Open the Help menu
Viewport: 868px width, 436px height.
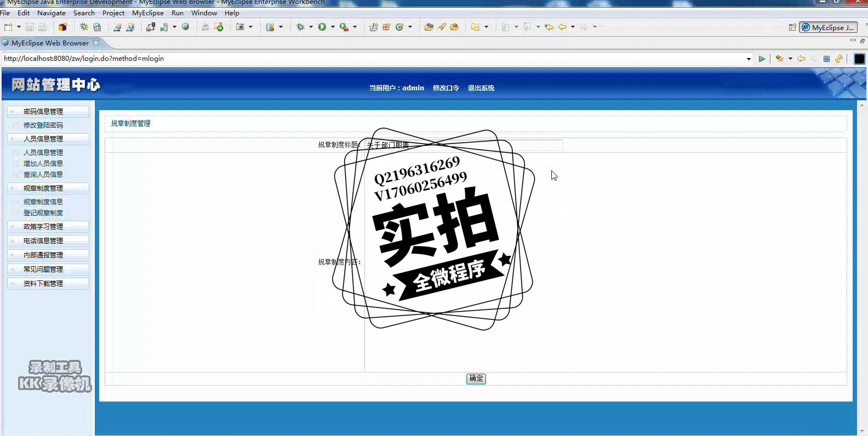(232, 13)
